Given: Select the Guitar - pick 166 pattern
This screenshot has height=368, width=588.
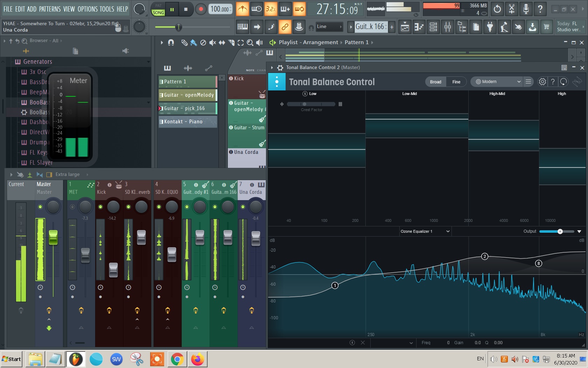Looking at the screenshot, I should (185, 108).
